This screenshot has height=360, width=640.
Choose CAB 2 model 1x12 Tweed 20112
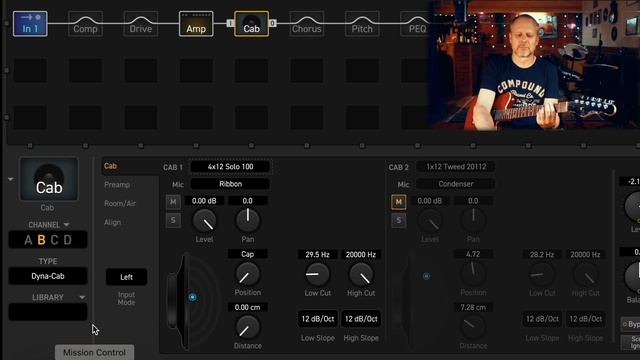(456, 167)
